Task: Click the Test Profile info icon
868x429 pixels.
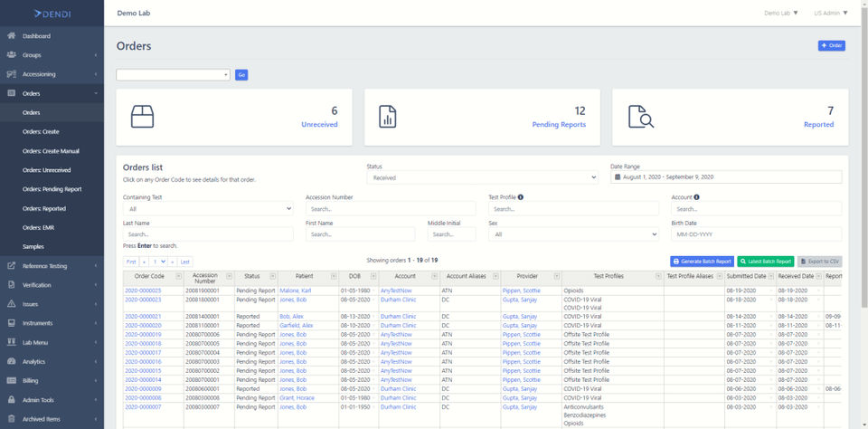Action: pyautogui.click(x=521, y=197)
